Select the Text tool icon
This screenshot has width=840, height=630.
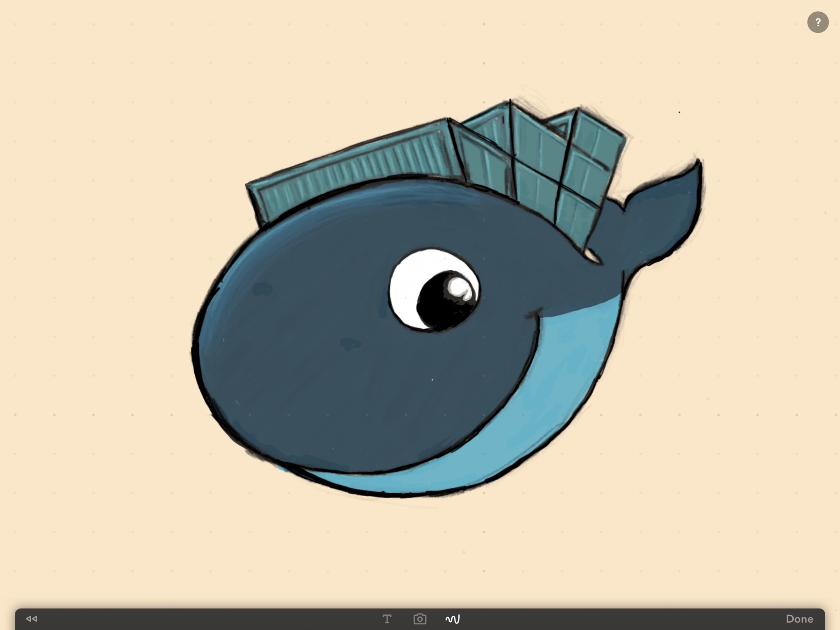[x=387, y=619]
